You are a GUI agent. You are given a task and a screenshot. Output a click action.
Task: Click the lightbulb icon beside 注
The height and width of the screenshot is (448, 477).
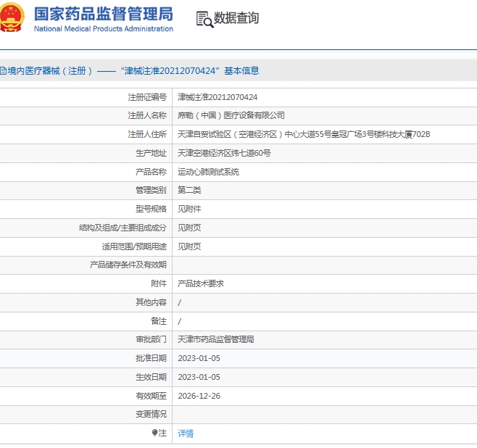154,433
